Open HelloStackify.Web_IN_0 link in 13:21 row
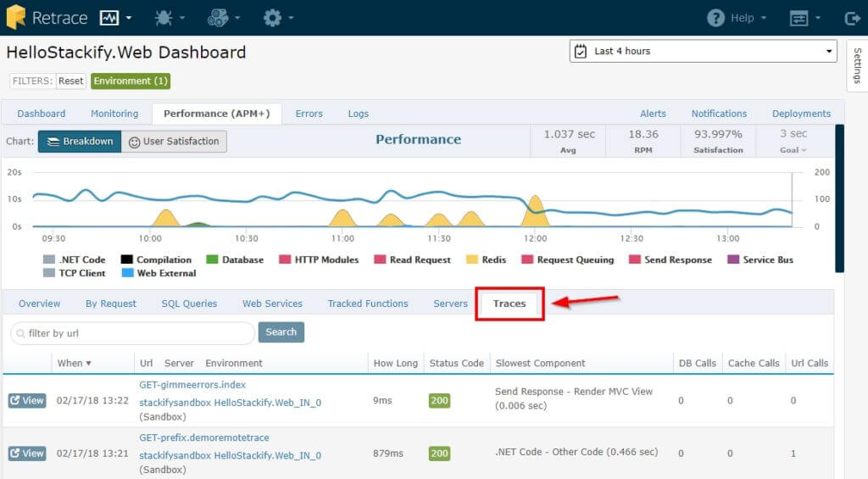The width and height of the screenshot is (868, 479). pyautogui.click(x=267, y=456)
